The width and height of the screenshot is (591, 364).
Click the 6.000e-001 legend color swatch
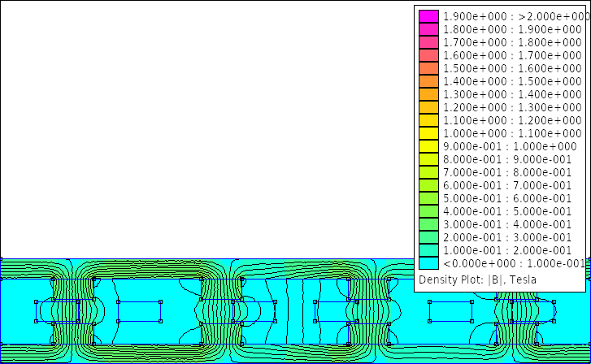click(x=428, y=185)
